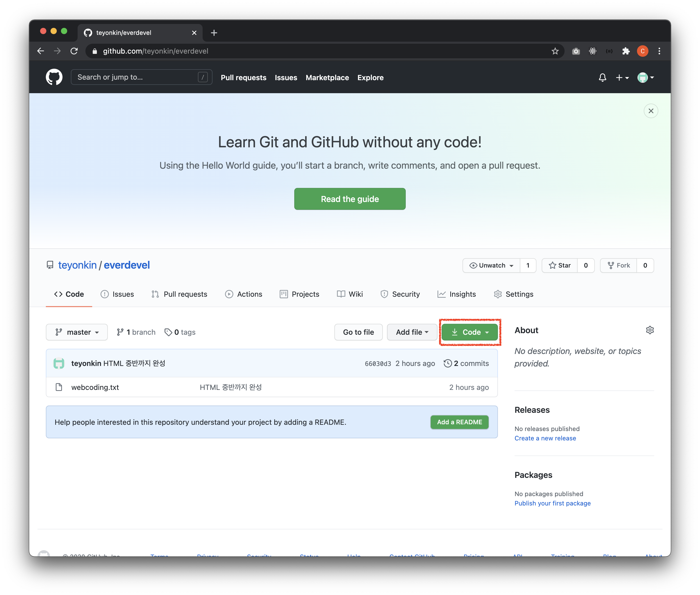Open commit message in webcoding.txt row
The image size is (700, 595).
coord(230,387)
